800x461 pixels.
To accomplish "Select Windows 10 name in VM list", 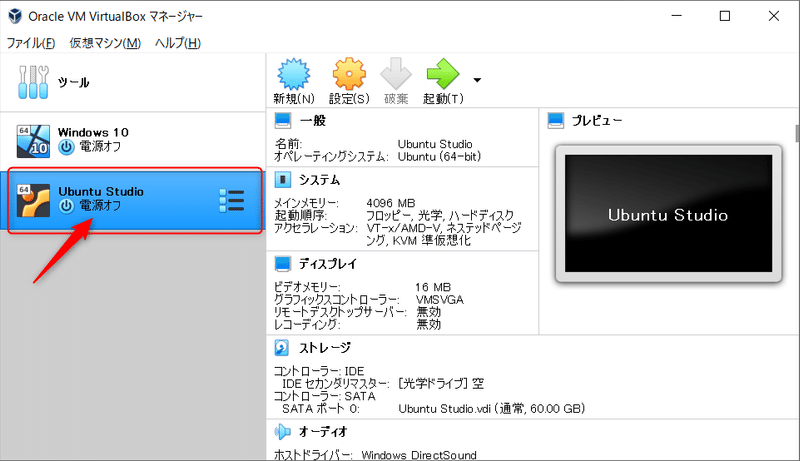I will 93,133.
